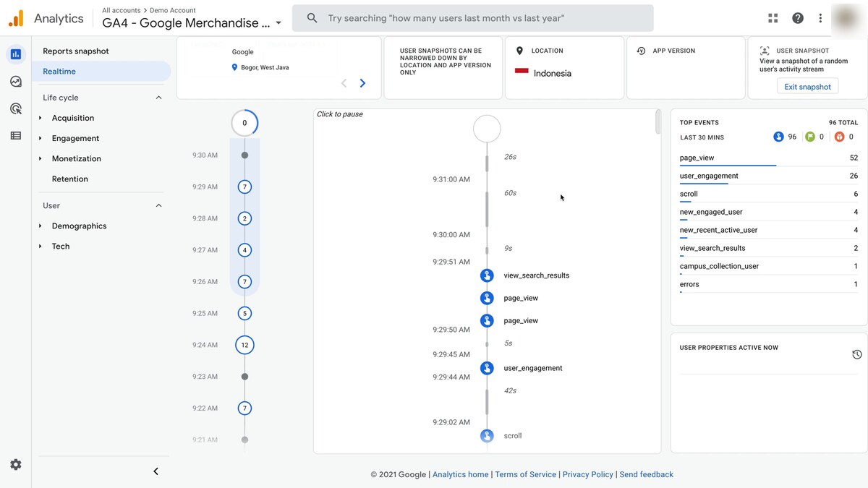
Task: Click the green conversions flag icon
Action: coord(810,137)
